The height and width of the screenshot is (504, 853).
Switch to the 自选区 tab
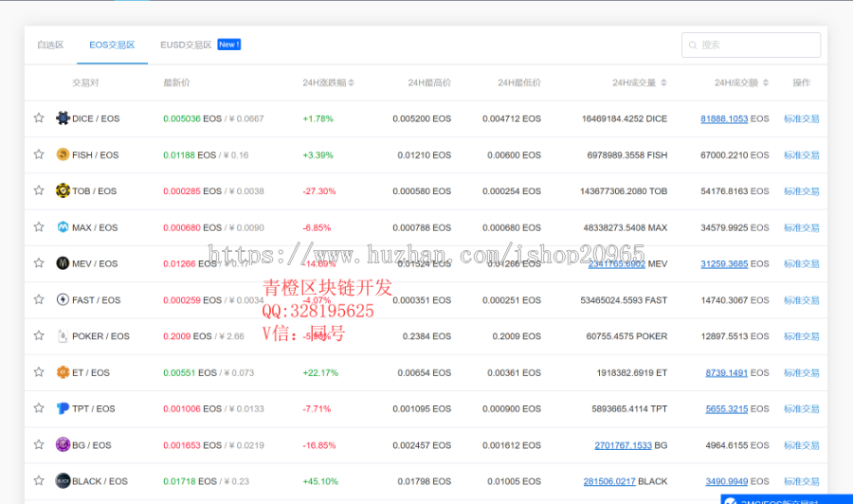click(50, 45)
